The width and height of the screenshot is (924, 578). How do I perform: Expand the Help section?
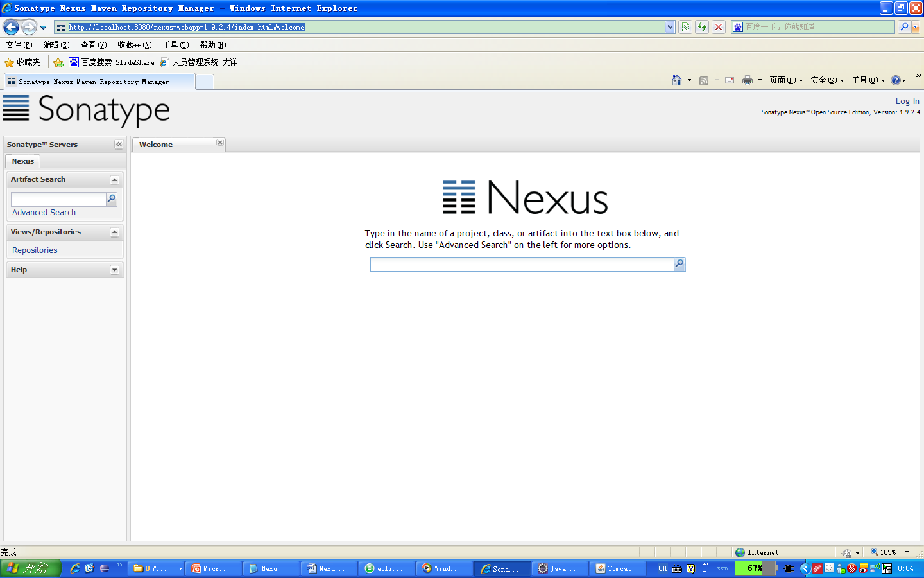click(x=114, y=270)
